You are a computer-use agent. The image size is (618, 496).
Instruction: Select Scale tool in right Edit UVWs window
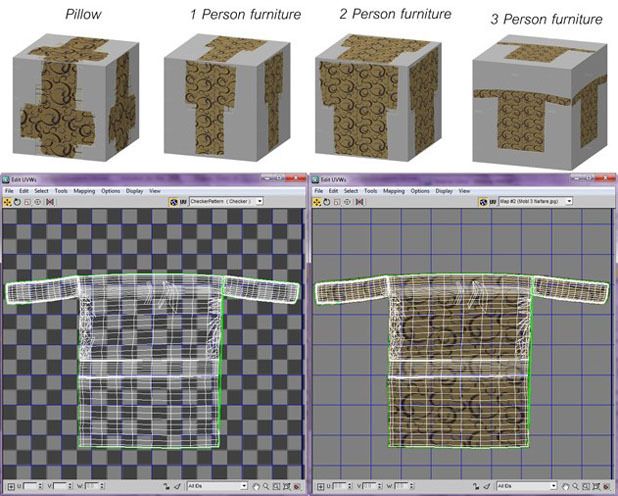(337, 202)
